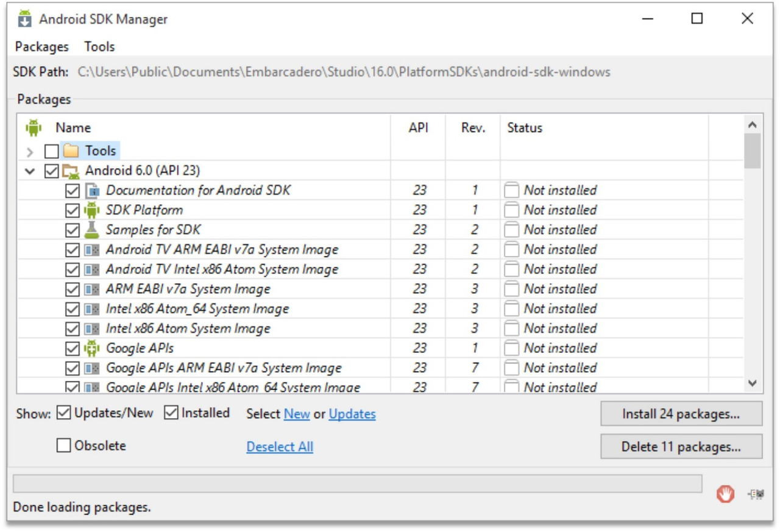Click the Samples for SDK flask icon
Image resolution: width=780 pixels, height=532 pixels.
[91, 230]
